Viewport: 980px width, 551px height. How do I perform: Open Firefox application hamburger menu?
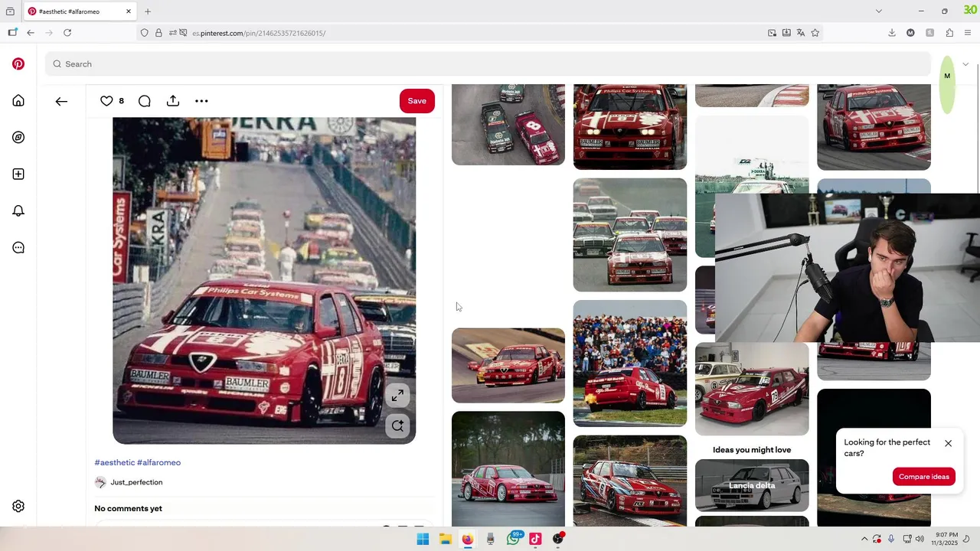tap(968, 33)
